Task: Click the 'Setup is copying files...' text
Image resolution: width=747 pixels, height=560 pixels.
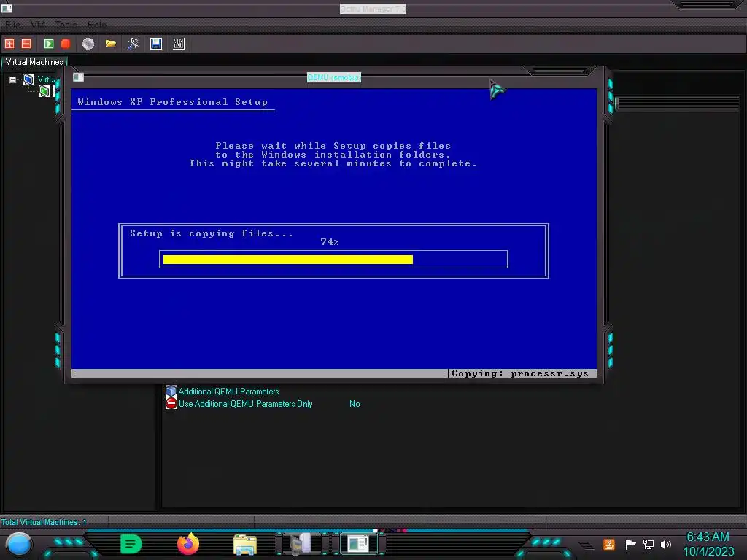Action: point(212,233)
